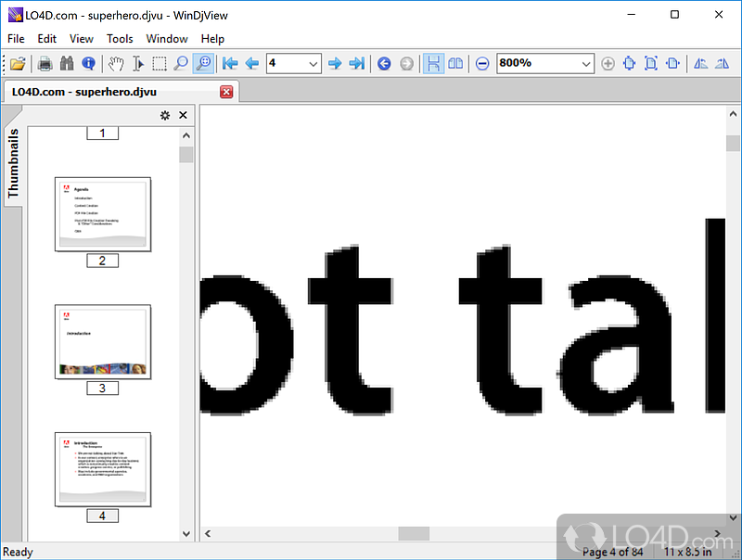Open Find with the binoculars icon
The height and width of the screenshot is (560, 742).
click(67, 63)
